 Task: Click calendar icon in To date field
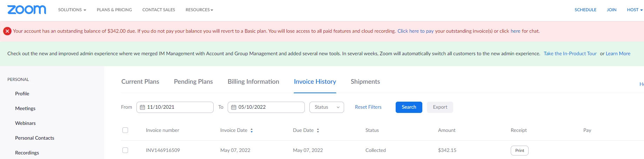(234, 107)
